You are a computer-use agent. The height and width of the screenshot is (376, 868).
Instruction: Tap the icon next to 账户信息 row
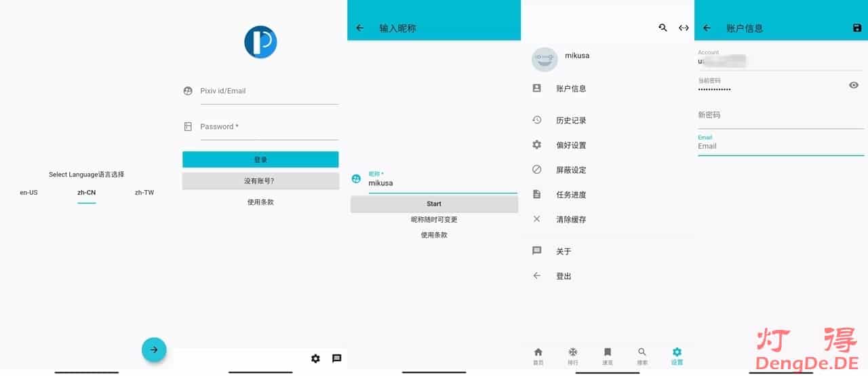coord(537,88)
